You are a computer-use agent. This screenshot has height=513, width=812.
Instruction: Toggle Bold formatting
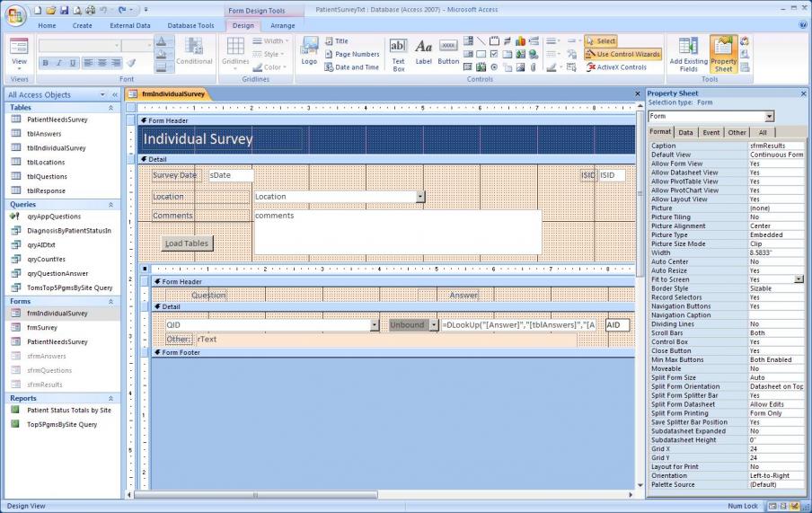pyautogui.click(x=46, y=63)
